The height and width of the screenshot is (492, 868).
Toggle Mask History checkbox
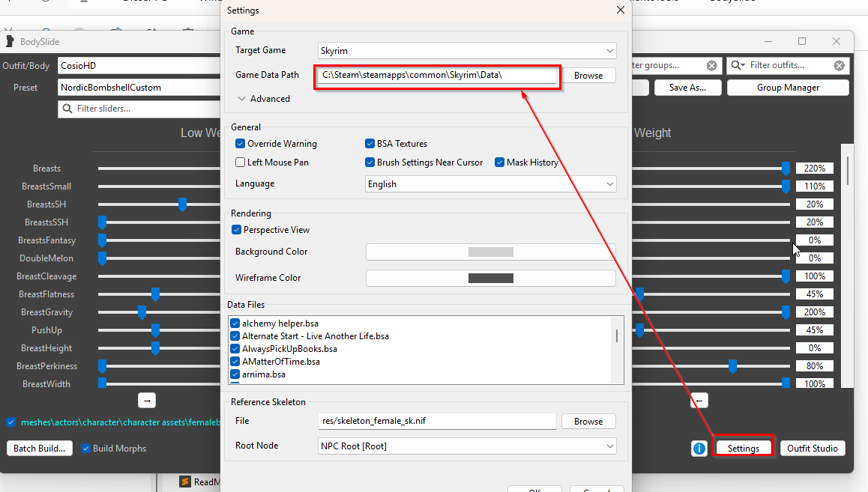click(x=499, y=163)
